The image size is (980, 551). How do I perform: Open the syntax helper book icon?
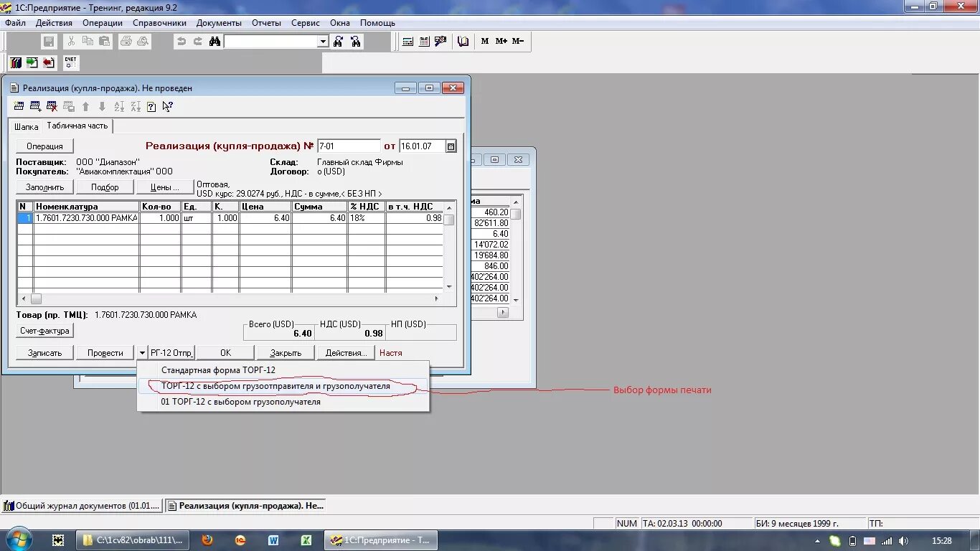(x=463, y=42)
